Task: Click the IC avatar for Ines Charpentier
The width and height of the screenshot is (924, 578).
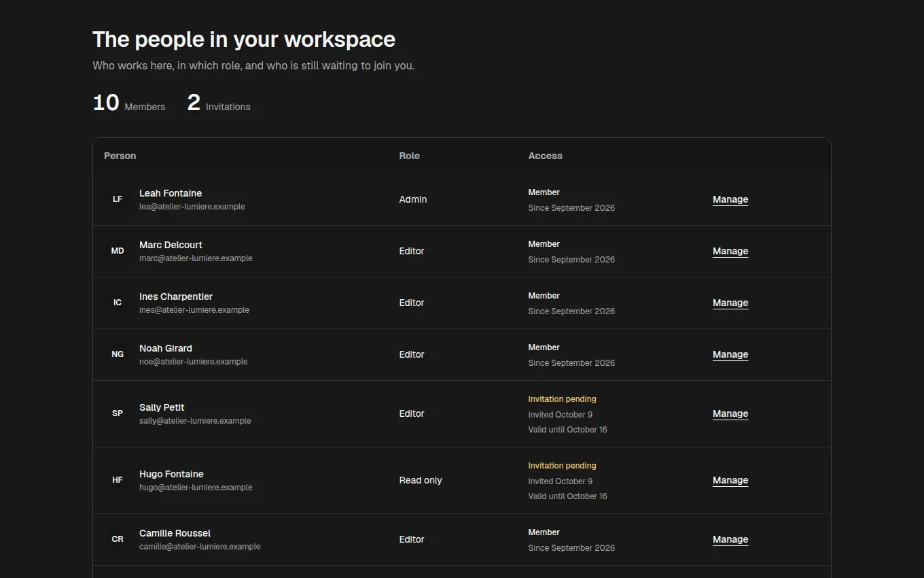Action: point(118,303)
